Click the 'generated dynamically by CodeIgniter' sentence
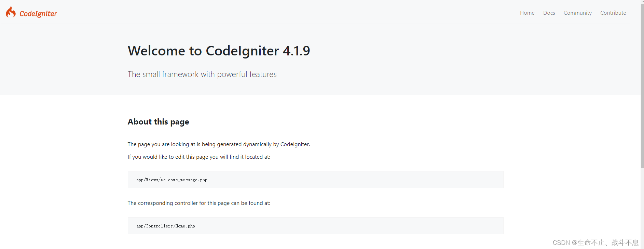This screenshot has width=644, height=249. (x=219, y=144)
